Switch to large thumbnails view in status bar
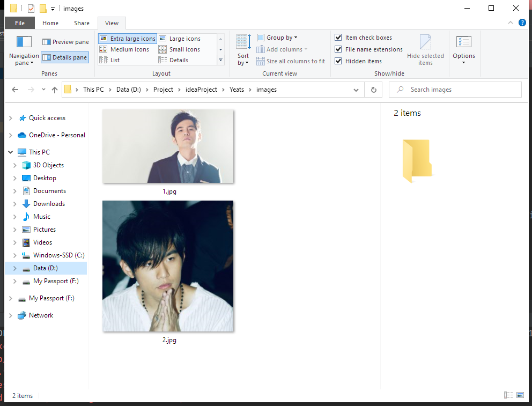The width and height of the screenshot is (532, 406). (x=520, y=395)
